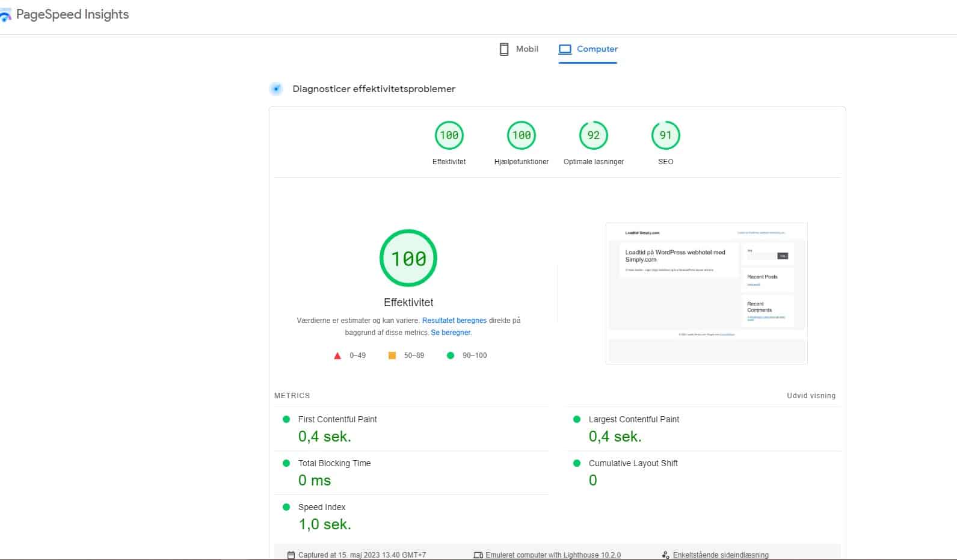Viewport: 957px width, 560px height.
Task: Click the Largest Contentful Paint metric label
Action: 633,419
